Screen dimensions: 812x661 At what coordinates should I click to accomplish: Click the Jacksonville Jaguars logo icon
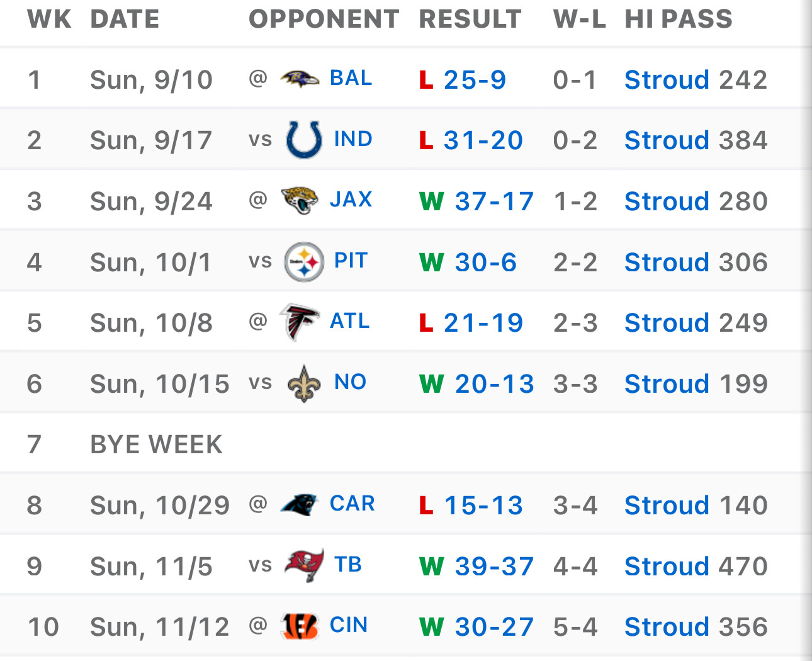click(300, 200)
